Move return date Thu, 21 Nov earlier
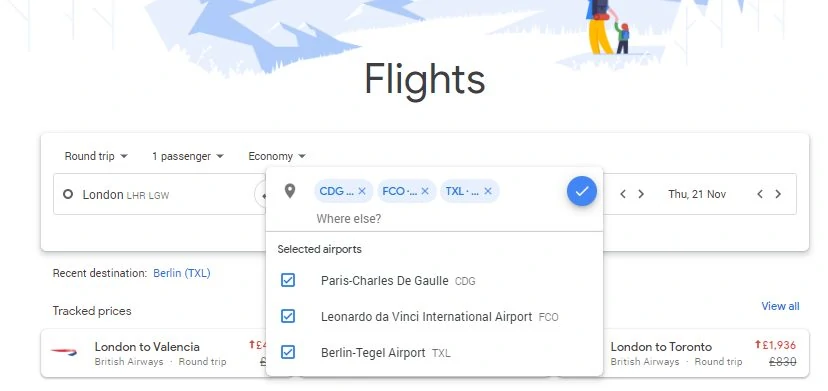The width and height of the screenshot is (828, 391). pos(760,194)
